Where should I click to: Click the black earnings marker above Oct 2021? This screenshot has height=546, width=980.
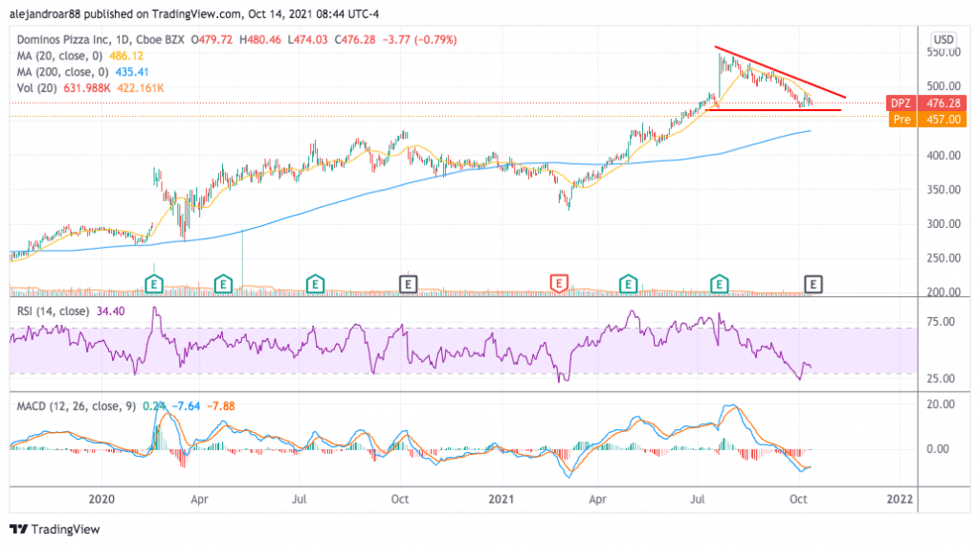813,284
